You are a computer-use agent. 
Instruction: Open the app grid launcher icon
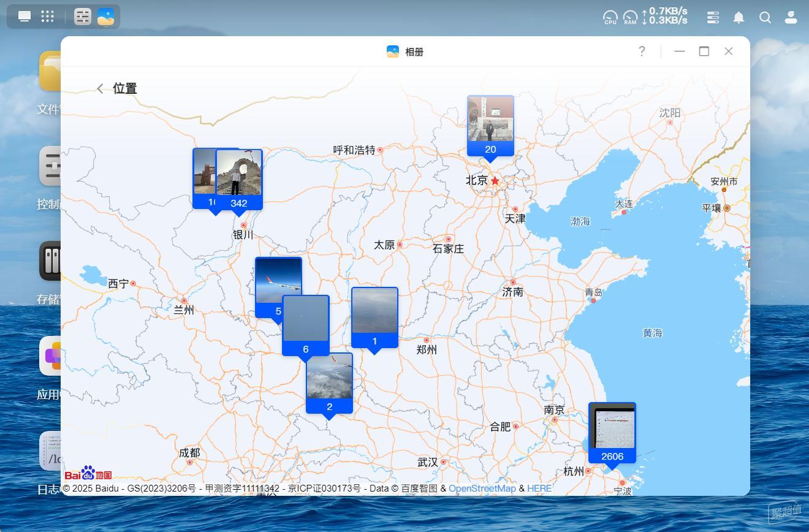pyautogui.click(x=48, y=17)
